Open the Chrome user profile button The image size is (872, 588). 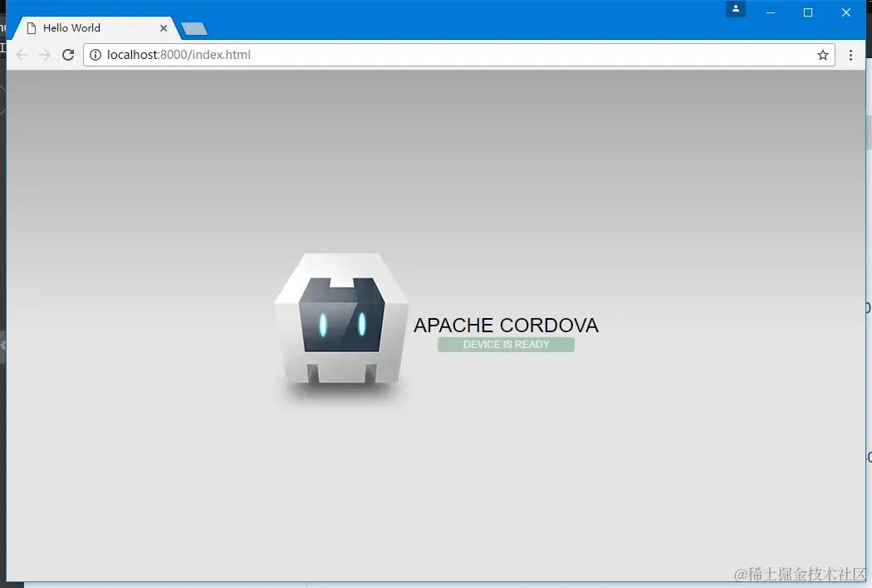(735, 9)
